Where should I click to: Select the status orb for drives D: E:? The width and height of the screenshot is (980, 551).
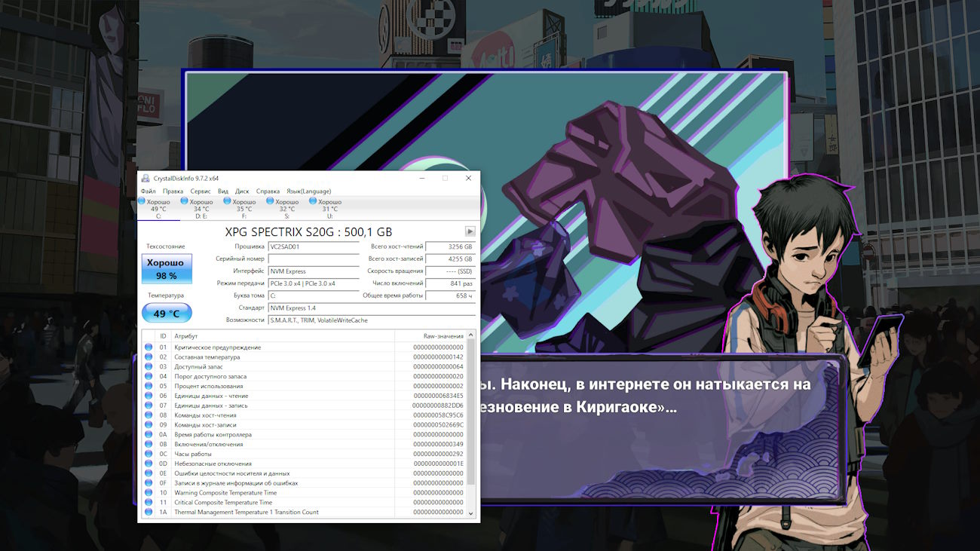coord(184,201)
